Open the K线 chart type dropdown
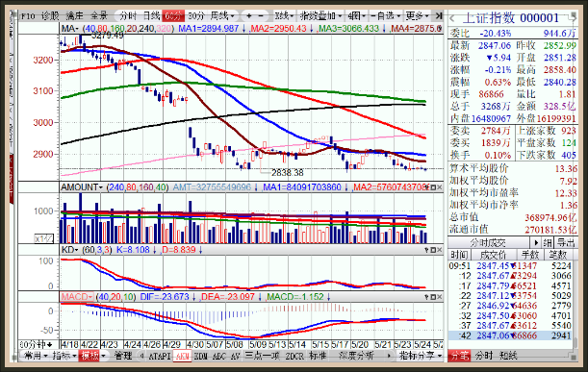The height and width of the screenshot is (372, 588). coord(284,16)
